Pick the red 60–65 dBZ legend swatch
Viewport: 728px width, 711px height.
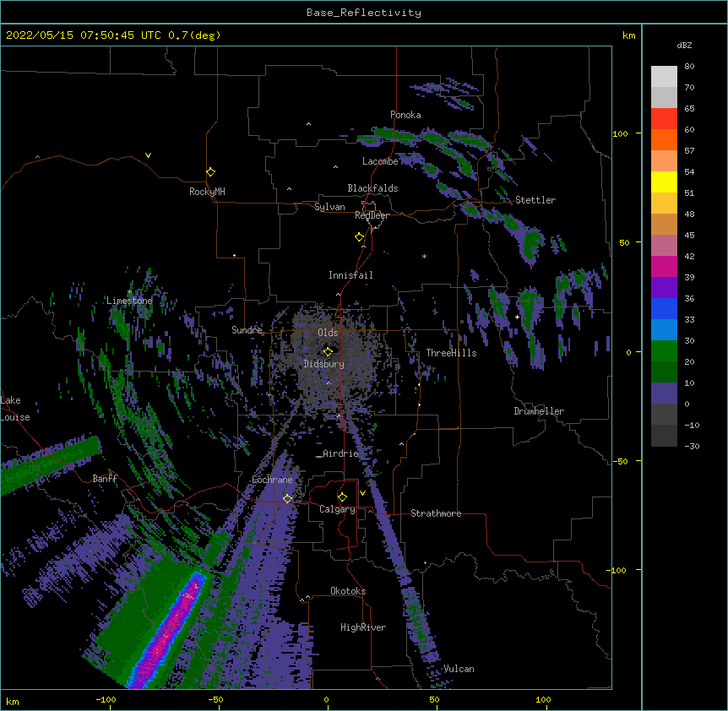coord(664,118)
